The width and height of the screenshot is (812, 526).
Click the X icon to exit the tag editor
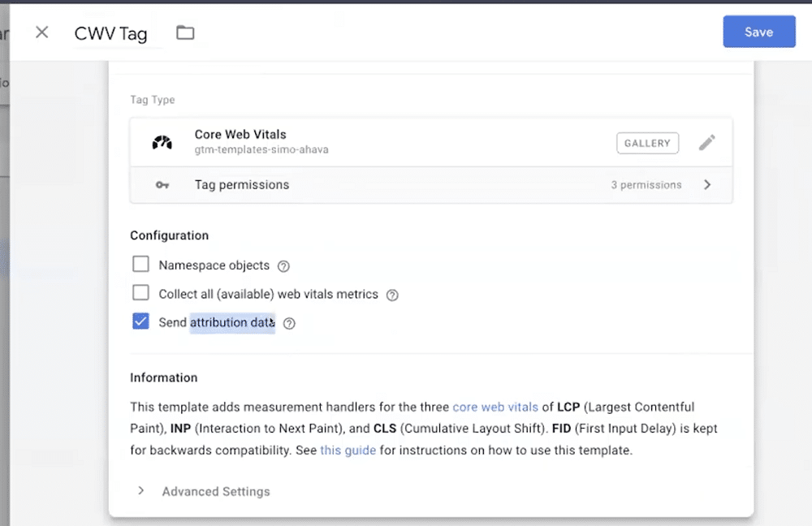point(41,32)
